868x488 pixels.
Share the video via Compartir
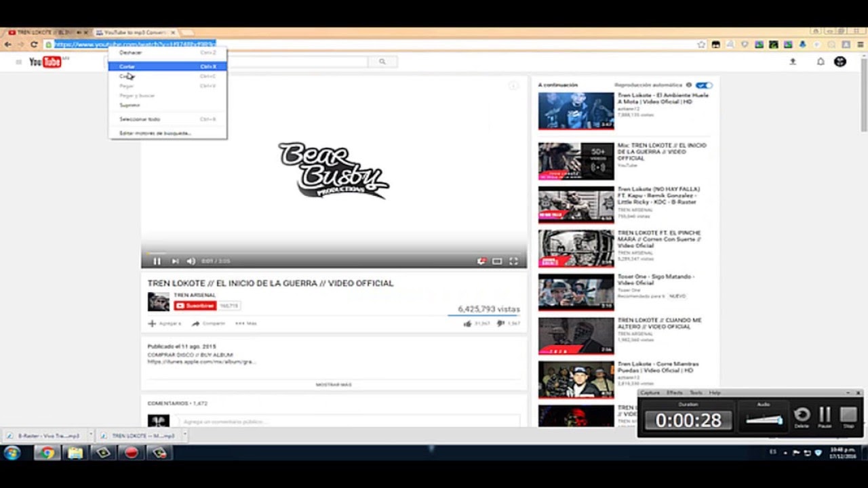[208, 323]
